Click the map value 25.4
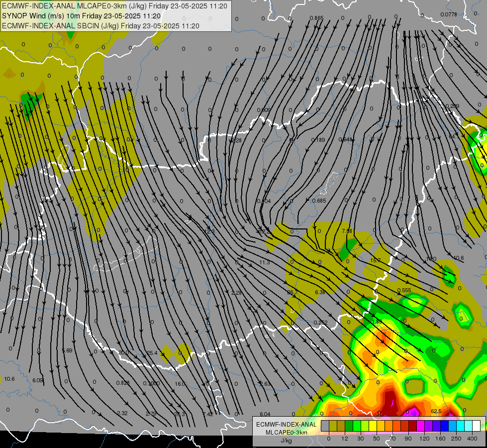 tap(152, 353)
